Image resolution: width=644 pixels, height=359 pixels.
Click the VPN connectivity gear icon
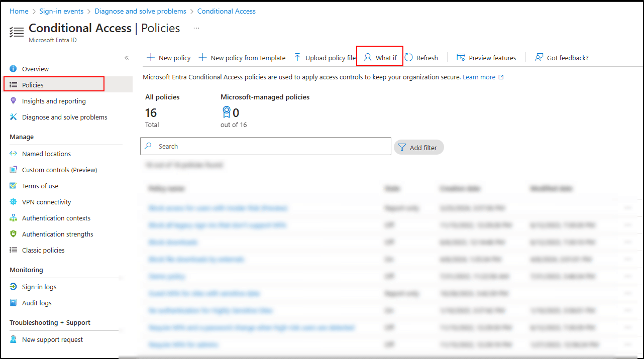(13, 202)
